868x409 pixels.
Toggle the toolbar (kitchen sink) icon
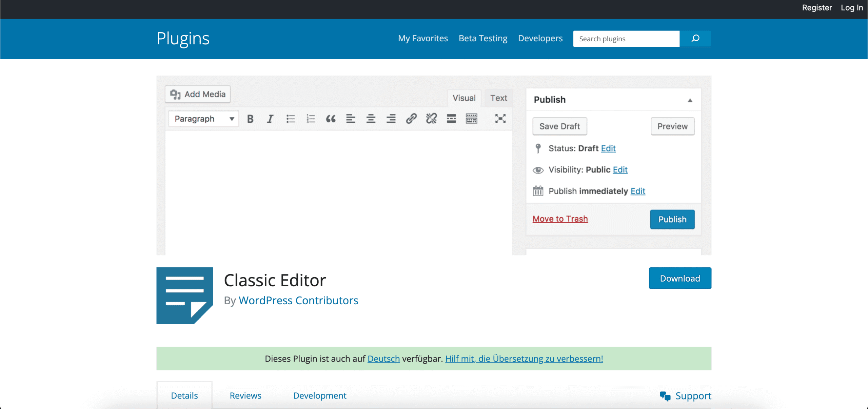coord(471,119)
